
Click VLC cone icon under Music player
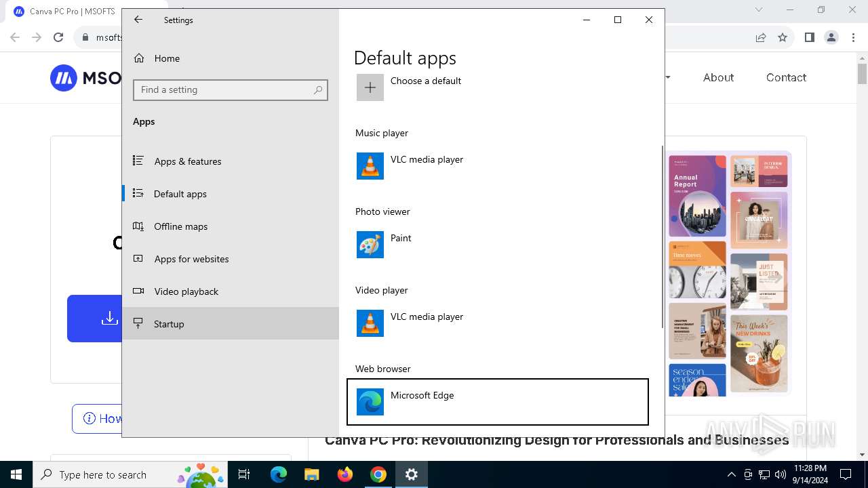pos(370,166)
